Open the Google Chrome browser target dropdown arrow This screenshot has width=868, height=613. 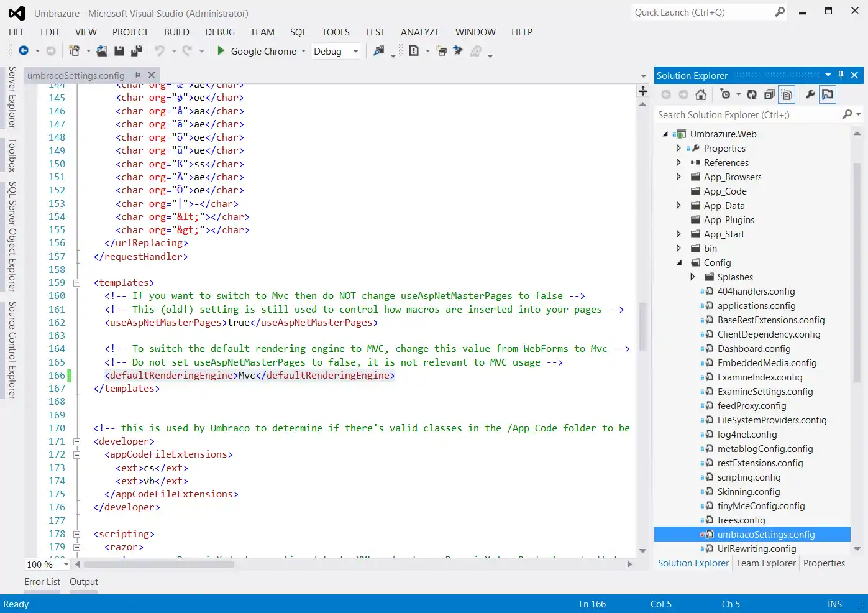304,52
